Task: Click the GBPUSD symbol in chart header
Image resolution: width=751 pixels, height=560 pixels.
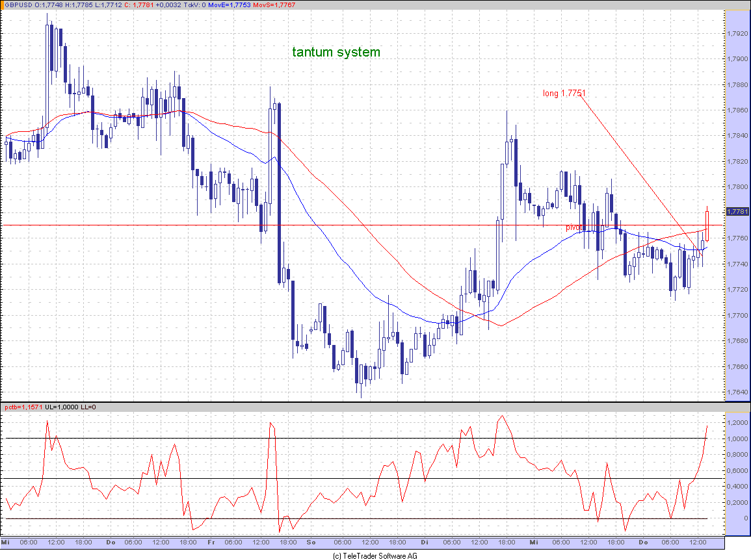Action: point(18,5)
